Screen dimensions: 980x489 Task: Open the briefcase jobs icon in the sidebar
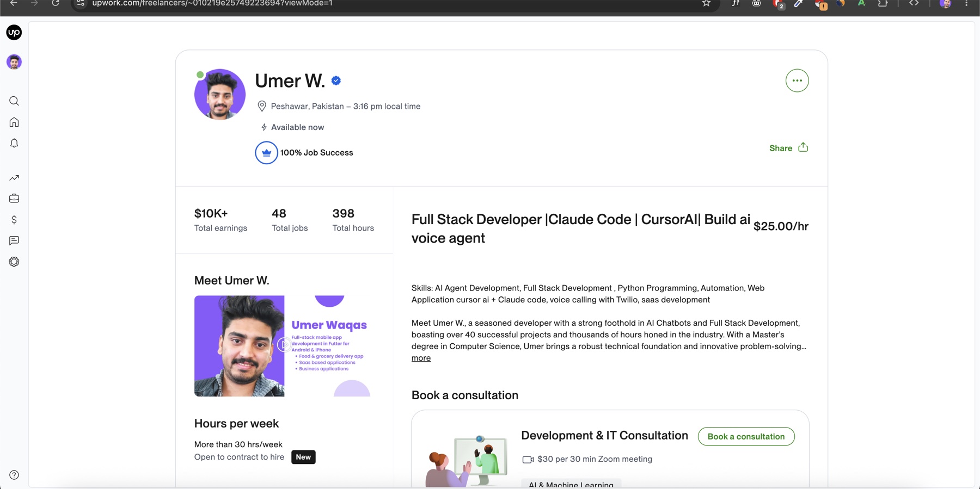(14, 199)
